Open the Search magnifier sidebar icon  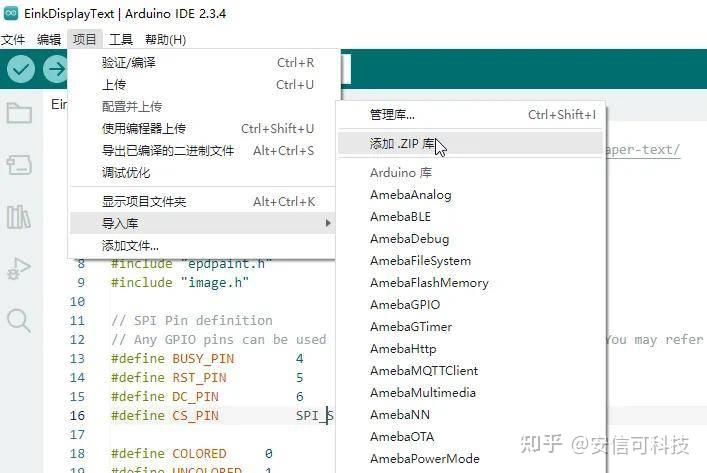(x=19, y=321)
